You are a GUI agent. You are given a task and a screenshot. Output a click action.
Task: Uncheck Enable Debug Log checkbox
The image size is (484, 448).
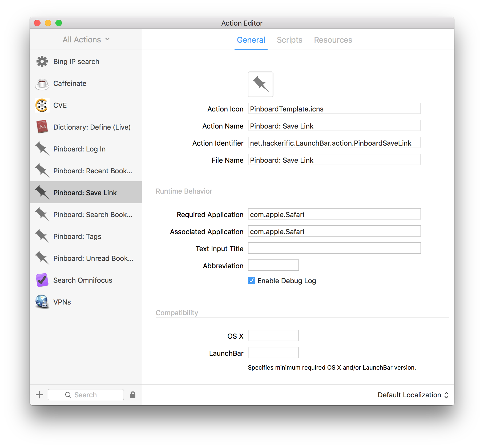[x=252, y=281]
